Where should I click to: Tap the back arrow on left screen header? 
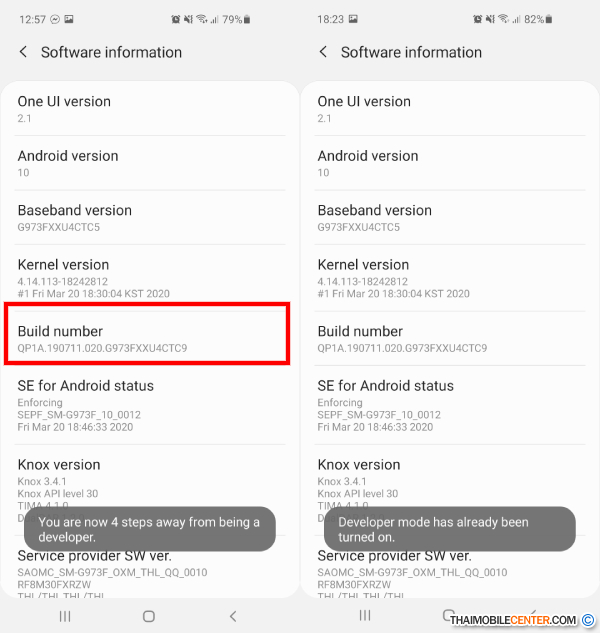(23, 52)
